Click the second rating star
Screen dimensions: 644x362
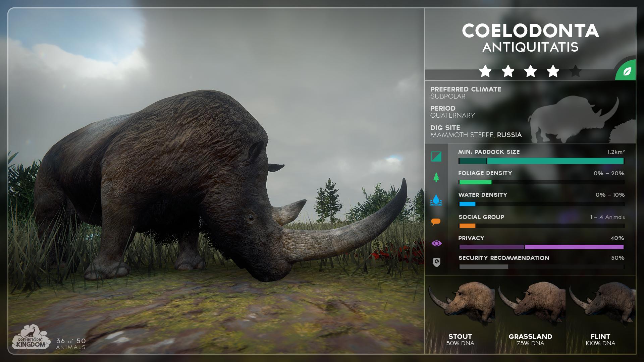click(x=508, y=71)
